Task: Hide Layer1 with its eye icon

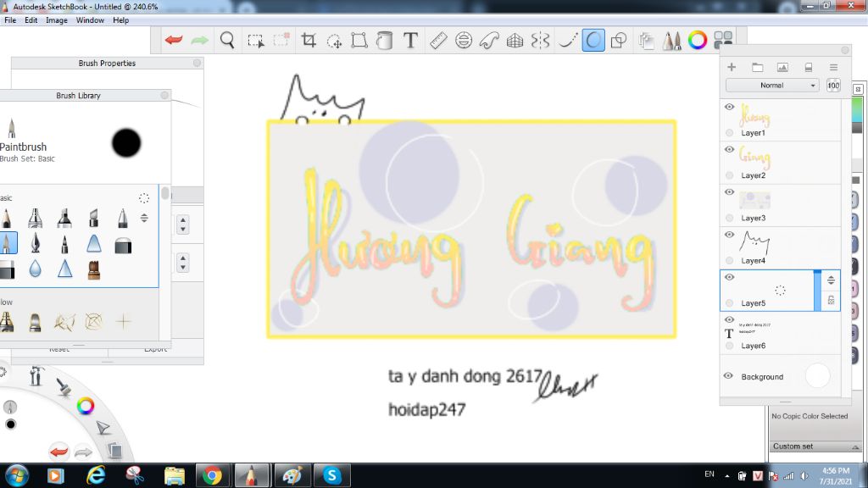Action: click(x=729, y=107)
